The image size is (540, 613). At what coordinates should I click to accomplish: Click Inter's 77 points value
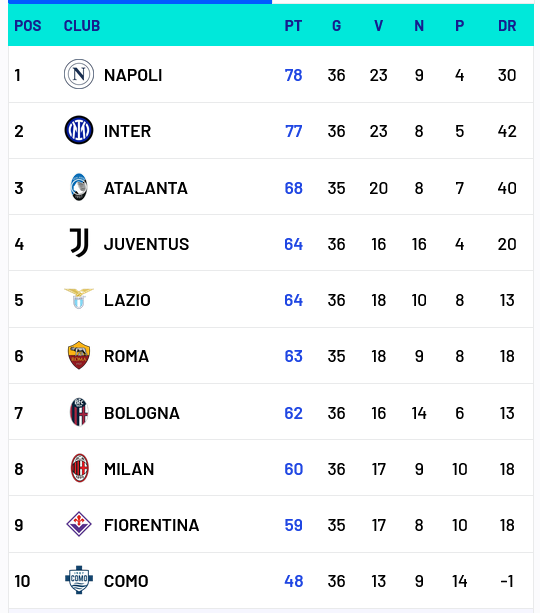tap(293, 131)
